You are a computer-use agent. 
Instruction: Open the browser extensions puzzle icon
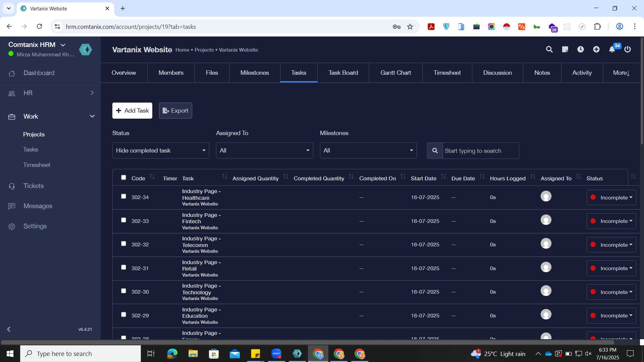(597, 26)
